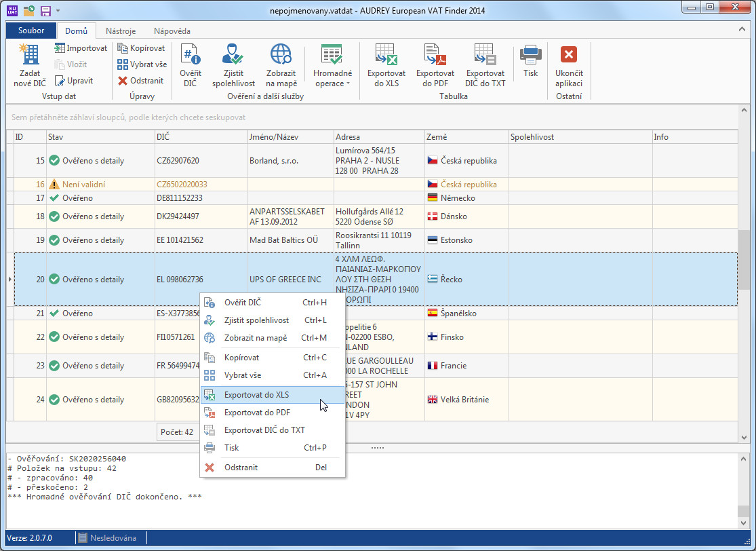The image size is (756, 551).
Task: Choose Exportovat do XLS in context menu
Action: coord(273,395)
